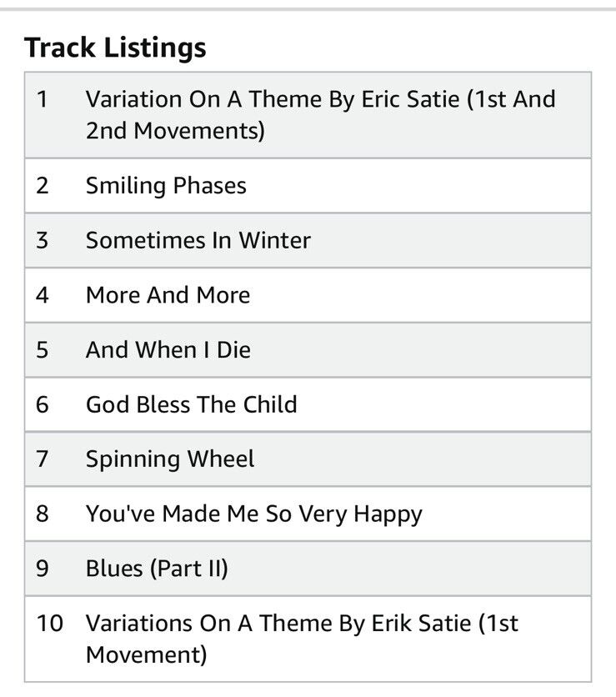Open You've Made Me So Very Happy
The width and height of the screenshot is (616, 697).
click(253, 514)
